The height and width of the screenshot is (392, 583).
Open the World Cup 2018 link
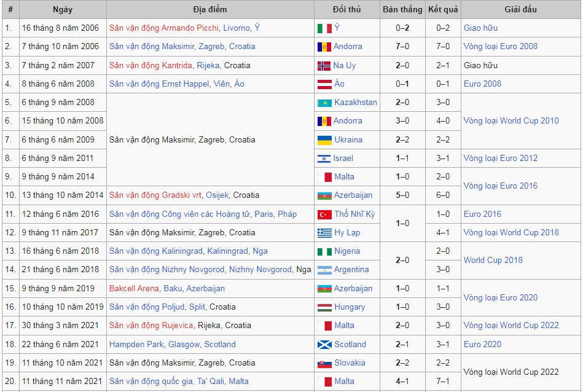point(493,260)
